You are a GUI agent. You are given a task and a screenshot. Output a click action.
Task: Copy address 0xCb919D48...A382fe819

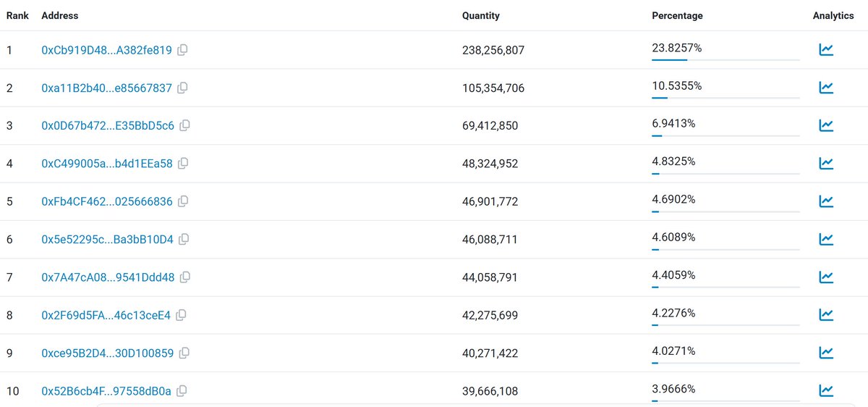[x=183, y=50]
